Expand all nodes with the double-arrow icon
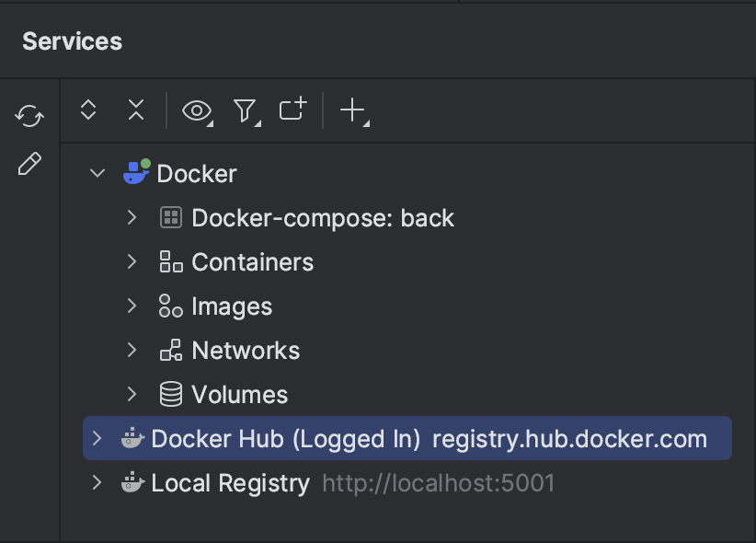 pos(88,110)
